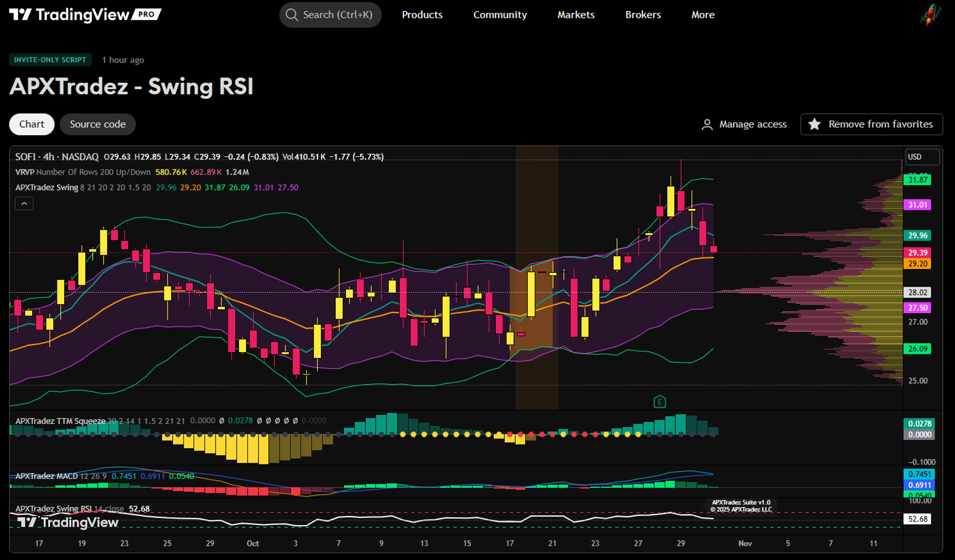Open the TradingView home logo
Viewport: 955px width, 560px height.
click(x=85, y=15)
